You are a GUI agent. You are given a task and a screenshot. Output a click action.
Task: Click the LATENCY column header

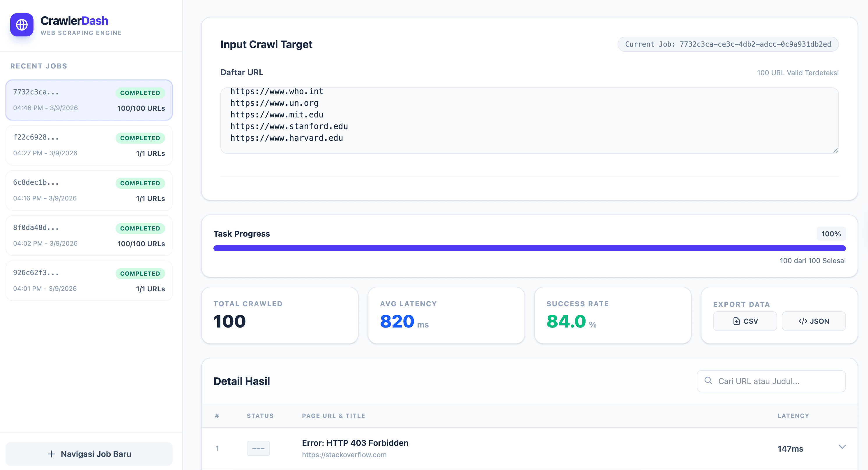click(793, 416)
